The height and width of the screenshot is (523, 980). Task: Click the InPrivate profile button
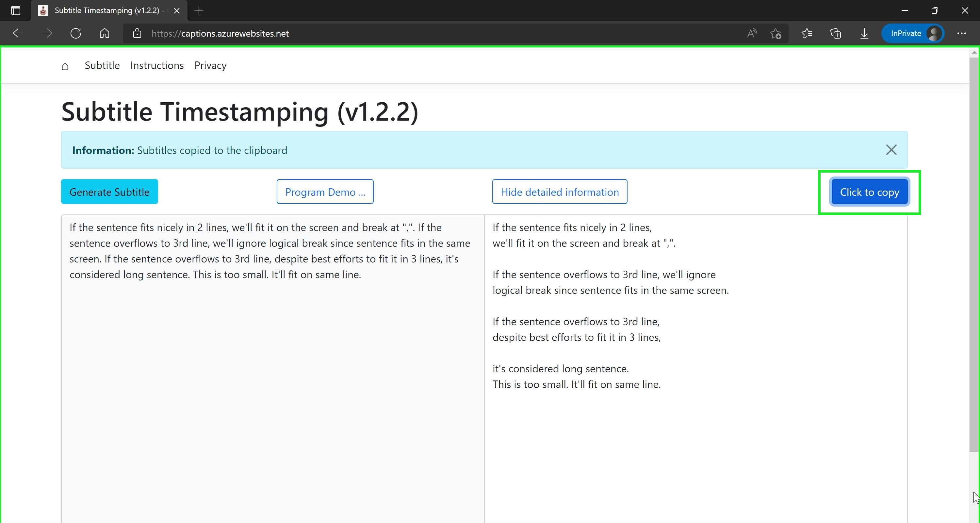click(913, 33)
